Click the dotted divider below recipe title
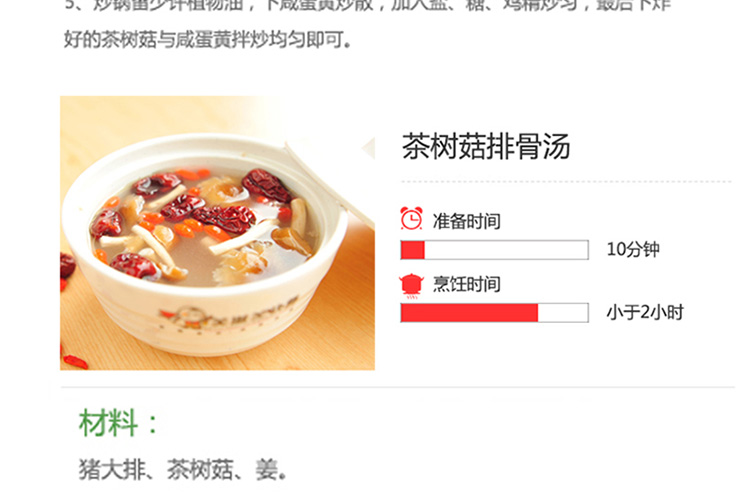750x500 pixels. [566, 182]
